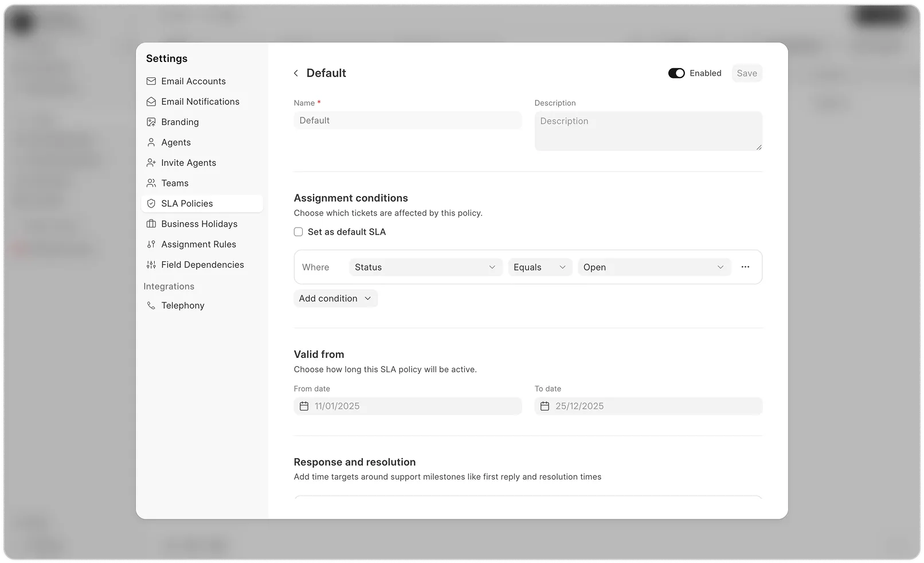Click the Telephony phone icon
This screenshot has height=563, width=924.
click(x=151, y=306)
